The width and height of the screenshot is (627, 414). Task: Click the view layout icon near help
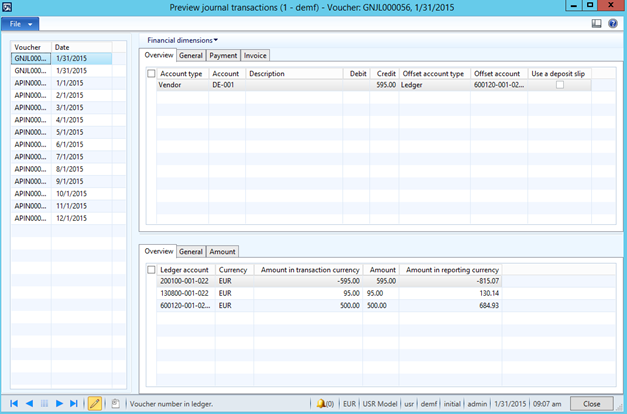(x=597, y=23)
